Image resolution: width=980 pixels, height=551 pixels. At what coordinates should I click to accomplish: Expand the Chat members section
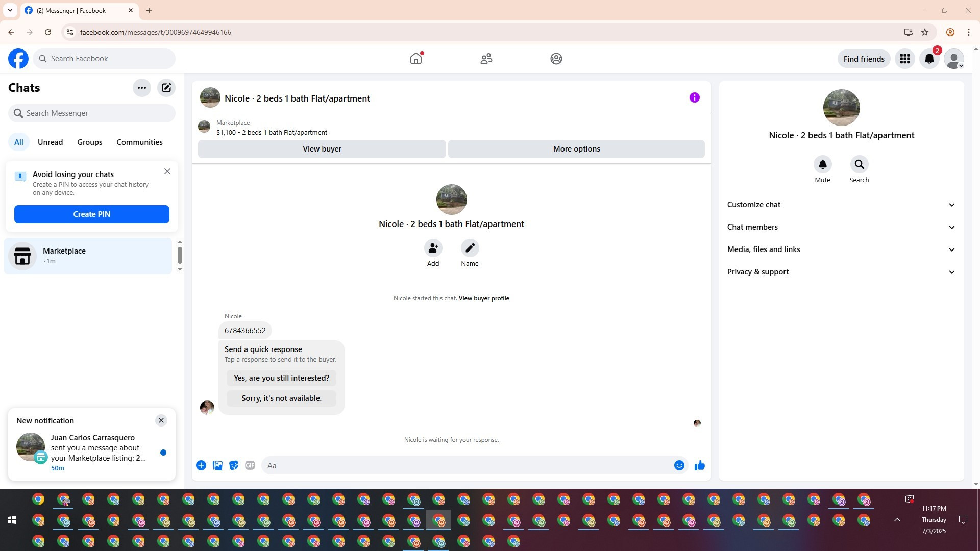click(x=841, y=227)
